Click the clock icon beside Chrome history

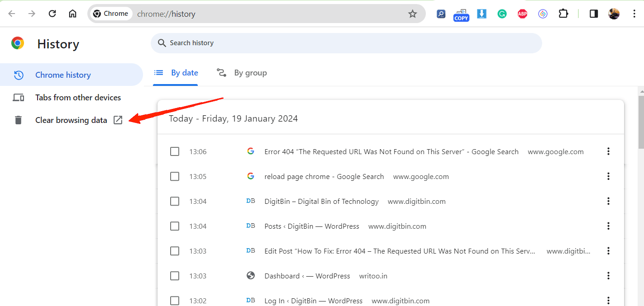coord(19,75)
